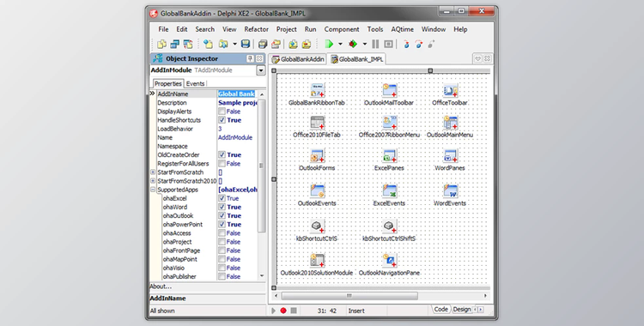This screenshot has width=644, height=326.
Task: Click the macro playback arrow in status bar
Action: [x=274, y=311]
